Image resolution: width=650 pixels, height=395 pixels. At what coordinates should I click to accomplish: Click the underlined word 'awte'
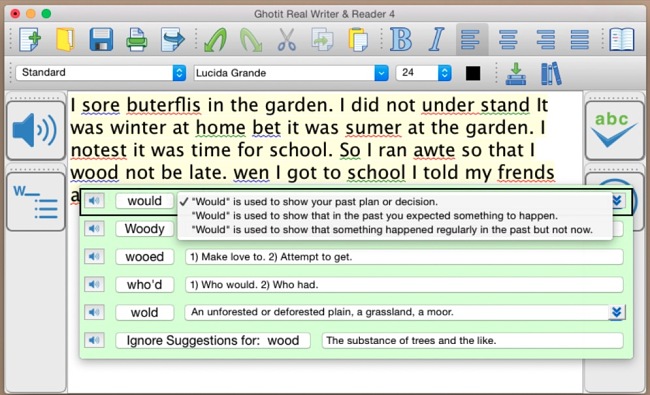pos(434,150)
